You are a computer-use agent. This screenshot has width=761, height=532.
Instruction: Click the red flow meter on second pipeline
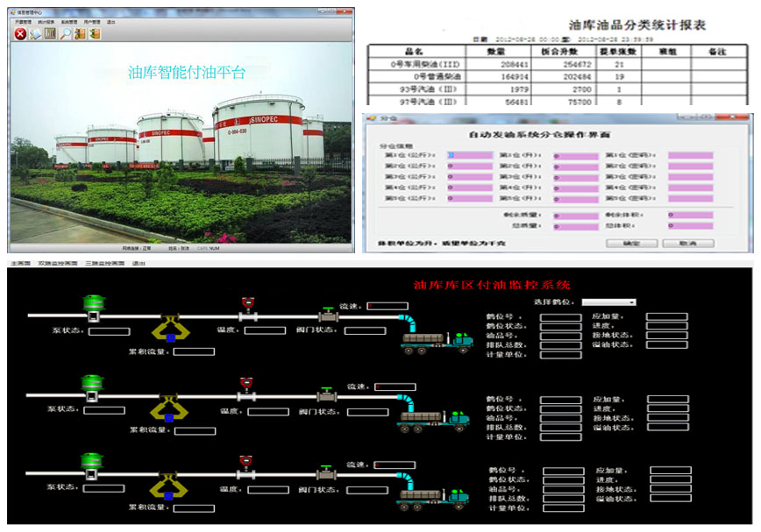tap(246, 383)
